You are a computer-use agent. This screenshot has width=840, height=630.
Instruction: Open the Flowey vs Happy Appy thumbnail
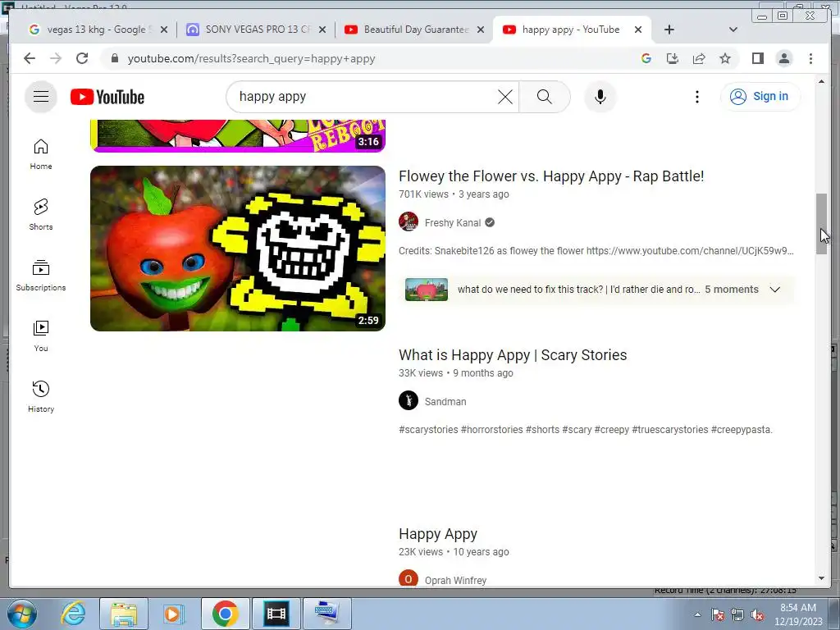238,248
